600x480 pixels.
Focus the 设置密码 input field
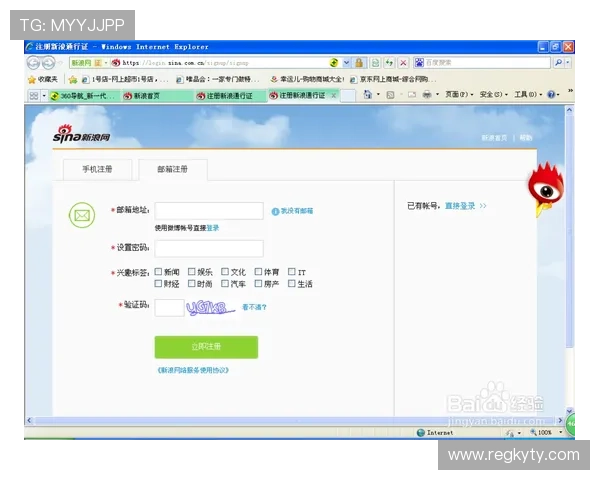209,248
